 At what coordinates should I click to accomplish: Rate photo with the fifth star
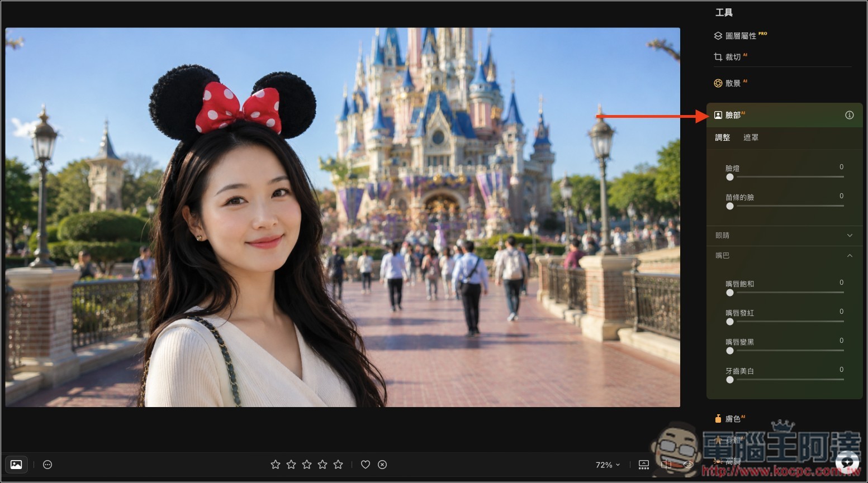[338, 465]
